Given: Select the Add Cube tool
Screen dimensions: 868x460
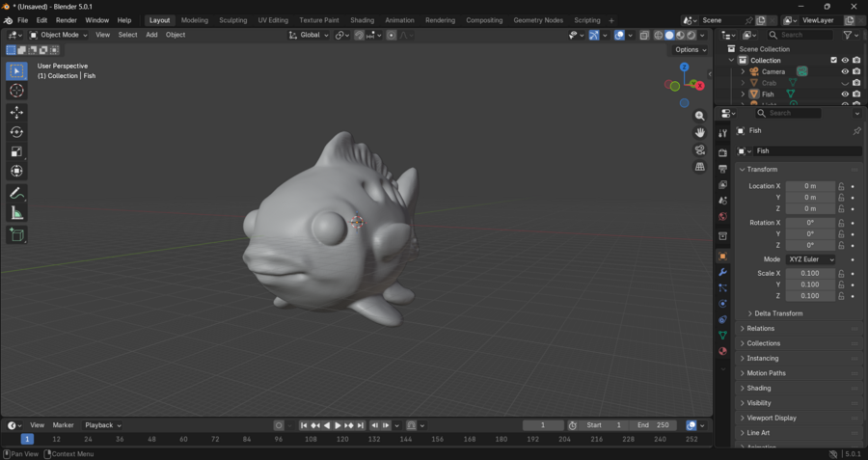Looking at the screenshot, I should [16, 234].
